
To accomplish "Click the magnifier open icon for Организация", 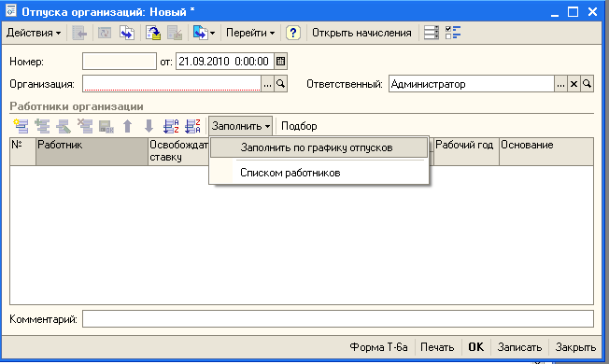I will pyautogui.click(x=280, y=84).
